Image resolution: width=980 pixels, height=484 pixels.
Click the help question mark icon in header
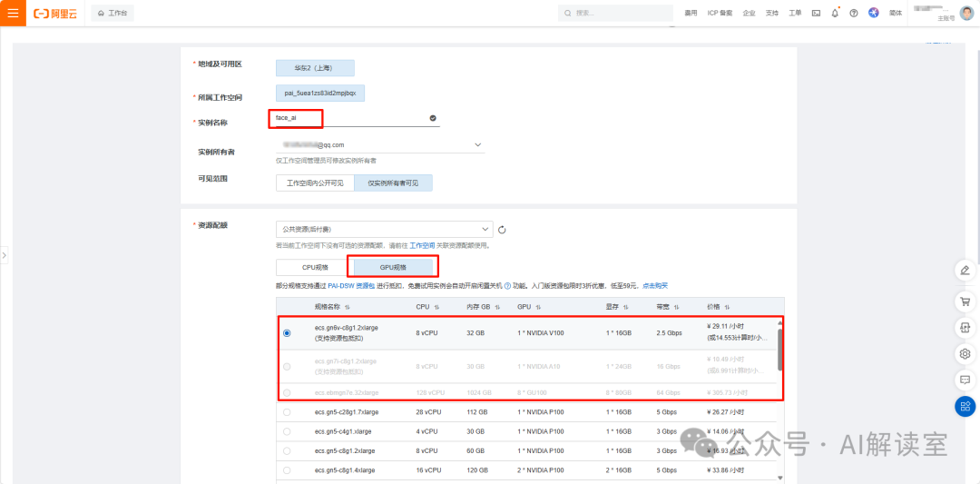tap(853, 13)
